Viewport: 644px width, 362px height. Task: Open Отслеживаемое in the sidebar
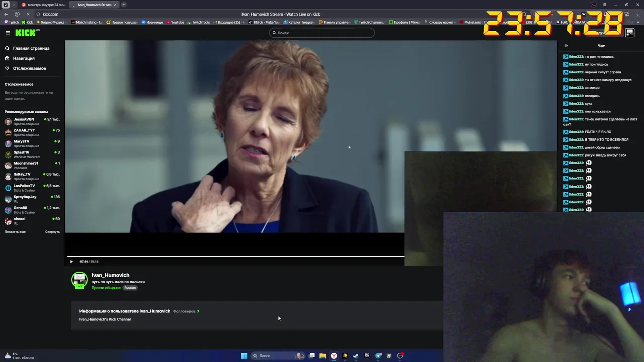[x=25, y=68]
